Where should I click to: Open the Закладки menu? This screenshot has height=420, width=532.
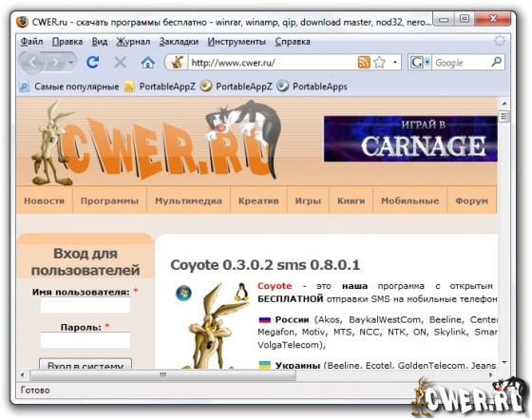pyautogui.click(x=179, y=42)
